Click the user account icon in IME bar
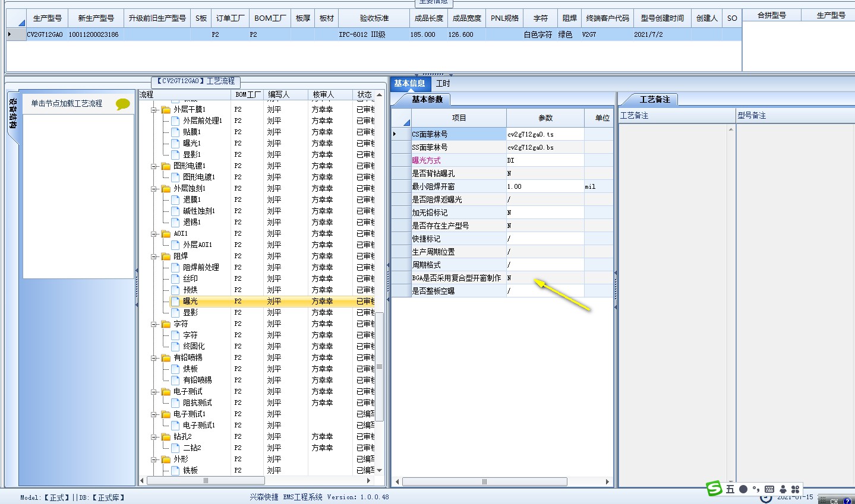Screen dimensions: 855x504 pyautogui.click(x=783, y=489)
